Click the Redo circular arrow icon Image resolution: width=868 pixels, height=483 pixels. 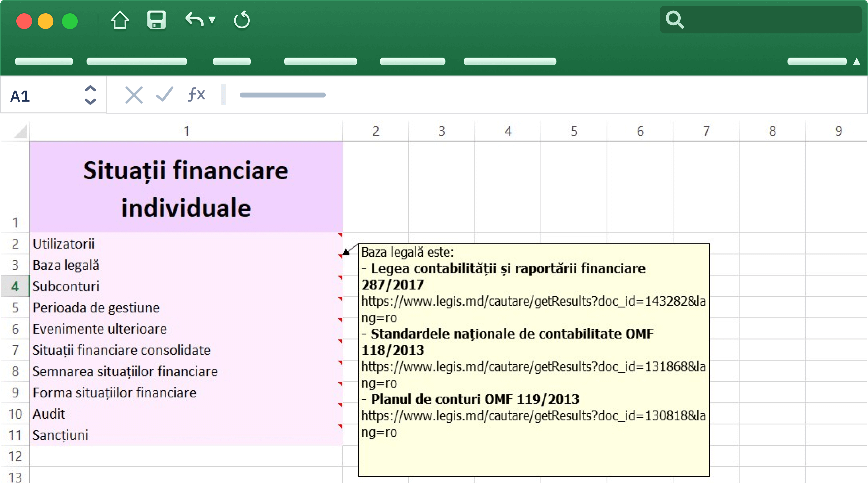[x=242, y=20]
